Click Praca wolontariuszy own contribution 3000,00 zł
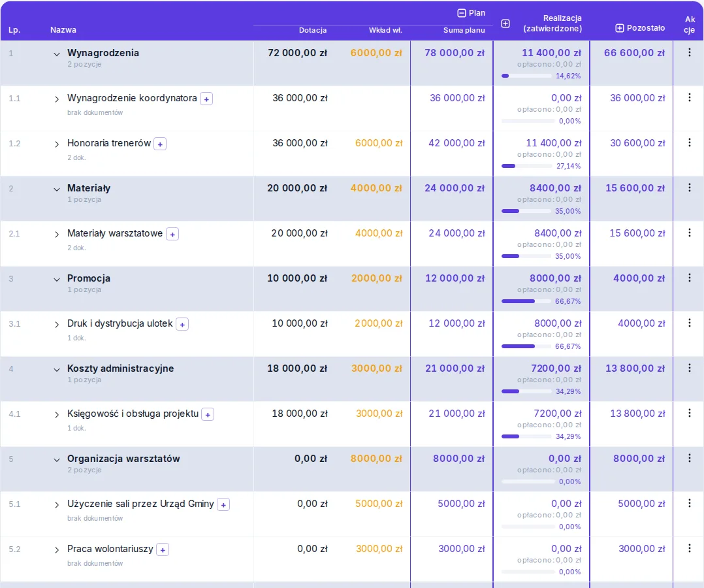704x588 pixels. click(379, 549)
